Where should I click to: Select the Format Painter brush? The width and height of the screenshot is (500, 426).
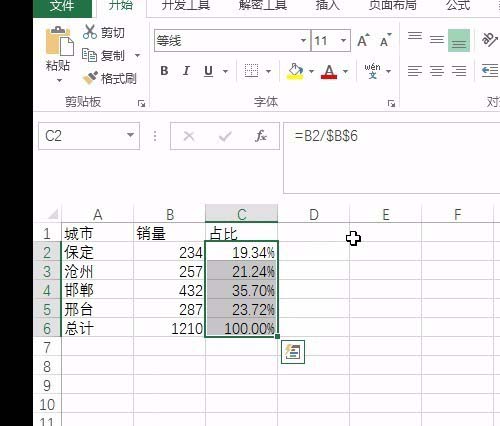(x=90, y=78)
